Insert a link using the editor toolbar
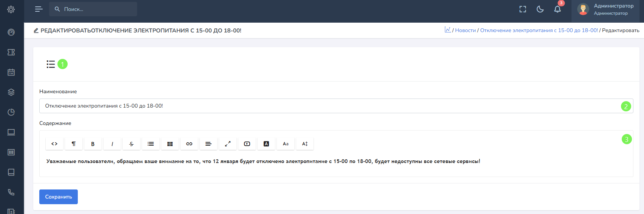This screenshot has height=214, width=644. pyautogui.click(x=189, y=144)
